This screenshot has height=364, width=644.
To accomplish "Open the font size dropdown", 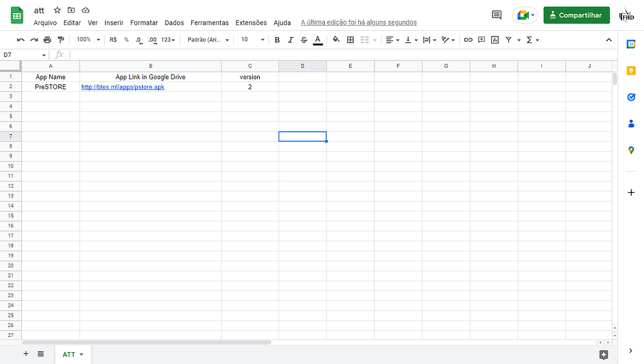I will pos(252,40).
